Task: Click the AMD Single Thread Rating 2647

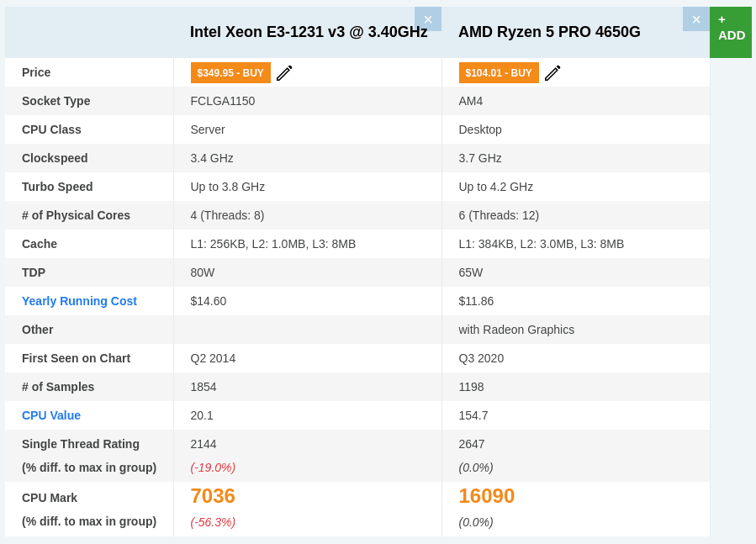Action: pyautogui.click(x=472, y=444)
